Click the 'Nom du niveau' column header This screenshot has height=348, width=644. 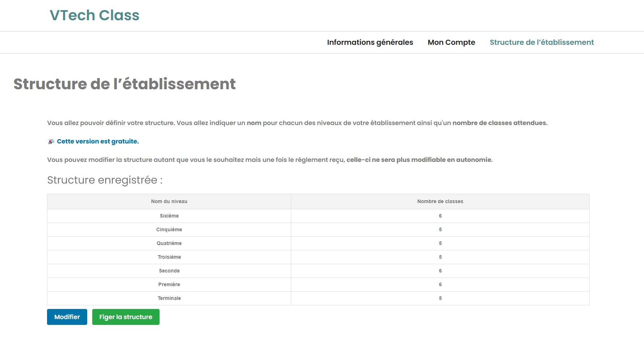coord(169,201)
